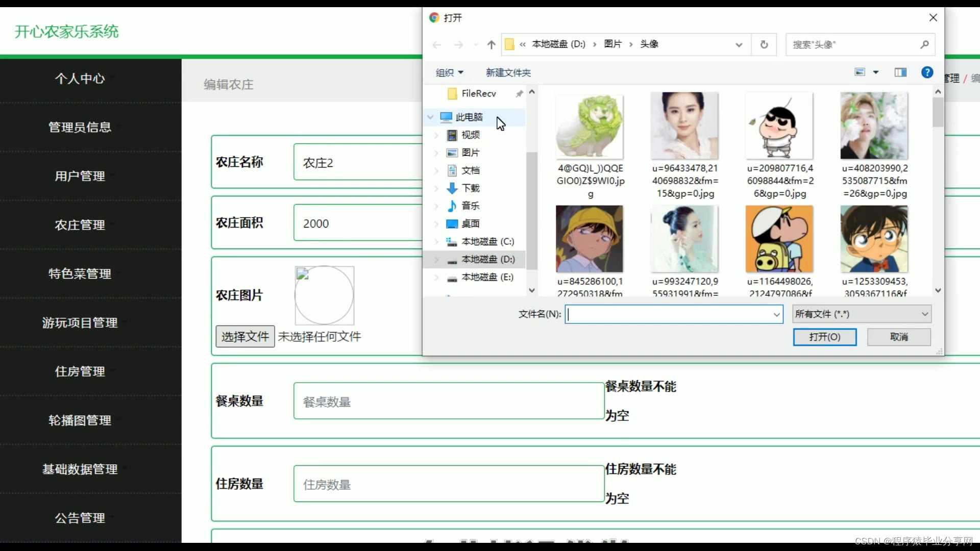Click the 打开(O) button

[x=824, y=337]
